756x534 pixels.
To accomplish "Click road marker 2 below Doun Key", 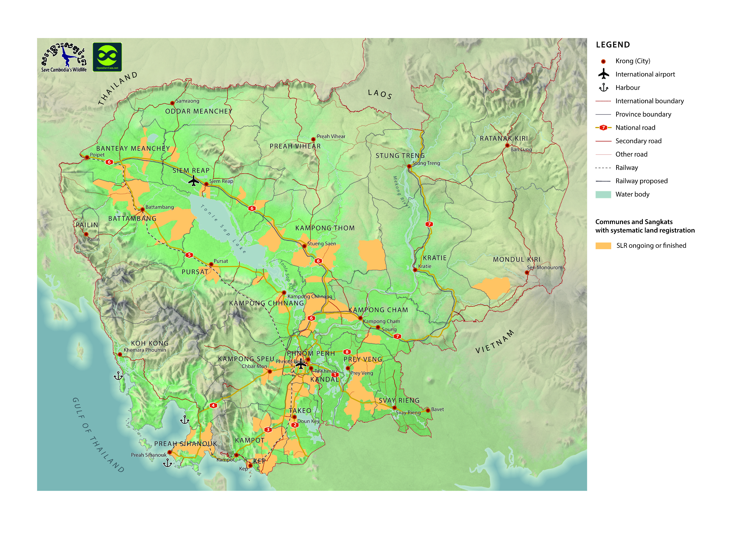I will pyautogui.click(x=295, y=425).
